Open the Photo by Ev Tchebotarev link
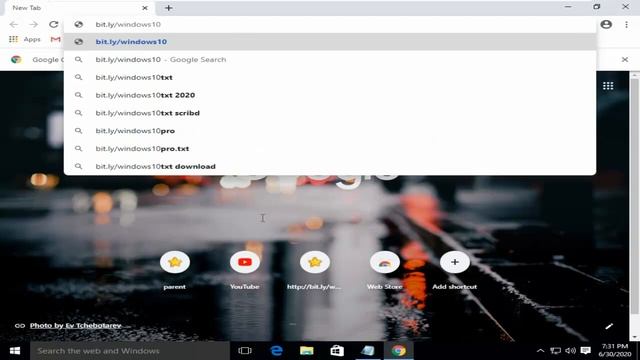 pyautogui.click(x=76, y=325)
